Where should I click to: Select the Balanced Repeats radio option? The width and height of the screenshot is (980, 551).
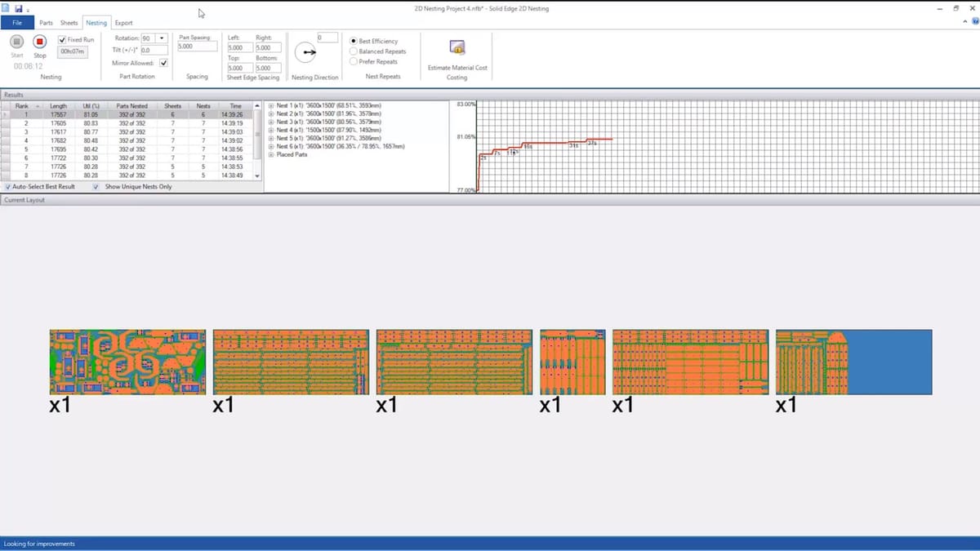(x=354, y=51)
